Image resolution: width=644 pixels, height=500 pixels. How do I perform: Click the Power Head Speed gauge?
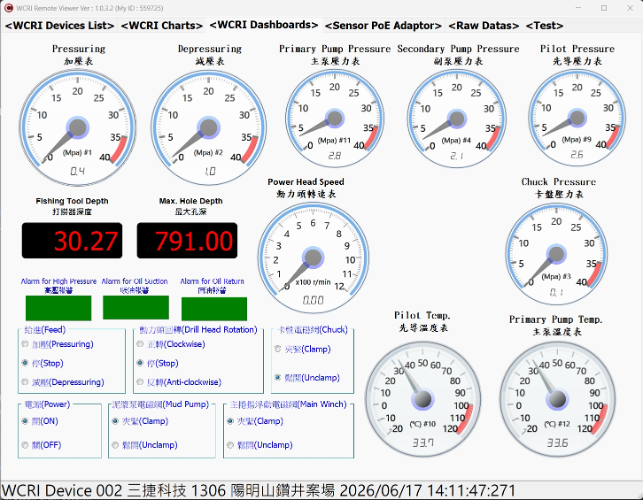pos(313,258)
